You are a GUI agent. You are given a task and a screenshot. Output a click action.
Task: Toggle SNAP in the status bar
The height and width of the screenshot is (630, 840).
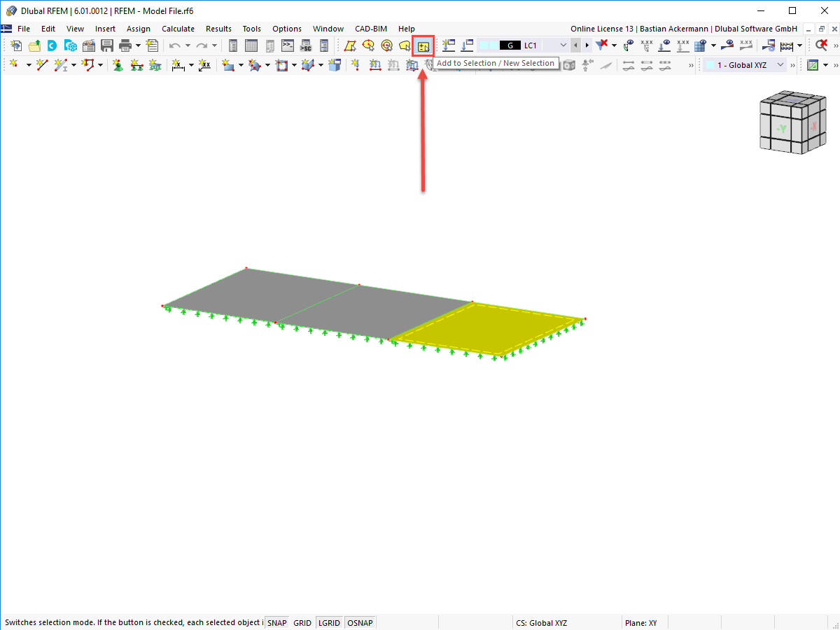click(x=276, y=623)
